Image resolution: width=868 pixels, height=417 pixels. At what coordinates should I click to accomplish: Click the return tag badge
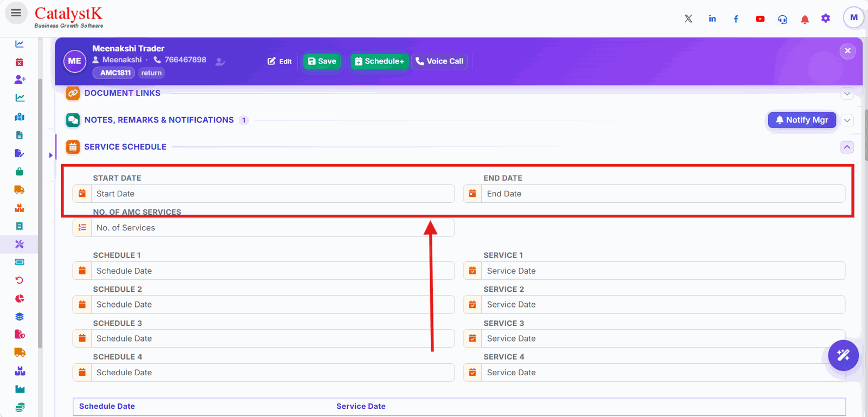point(151,73)
